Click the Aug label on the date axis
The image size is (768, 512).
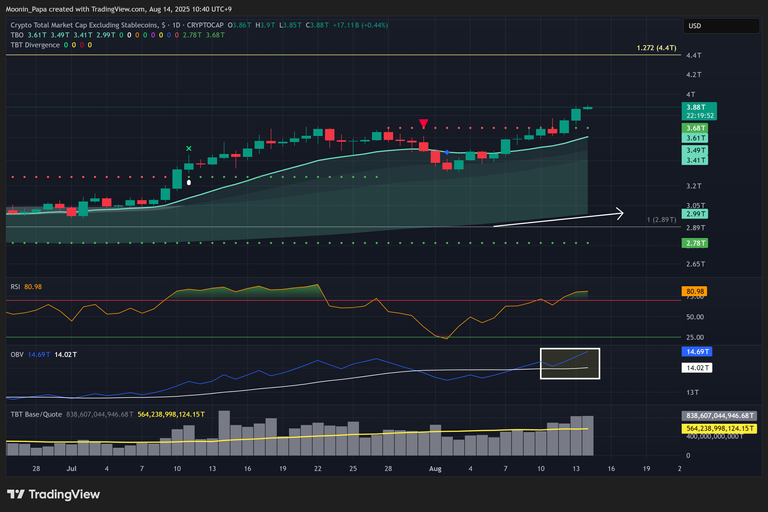(435, 469)
